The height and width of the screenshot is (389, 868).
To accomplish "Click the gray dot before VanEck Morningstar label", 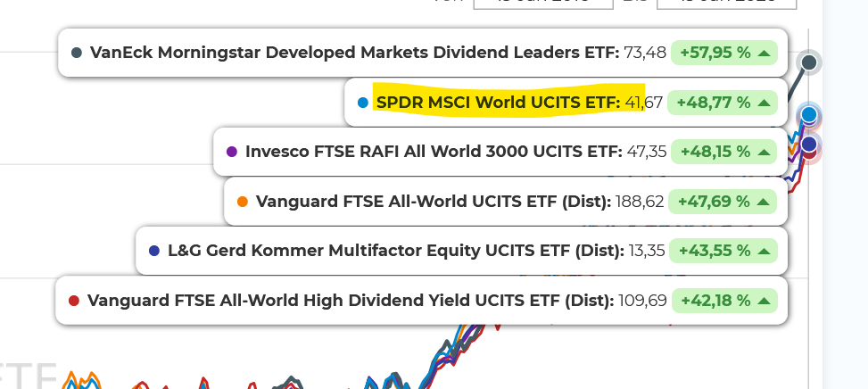I will point(77,54).
